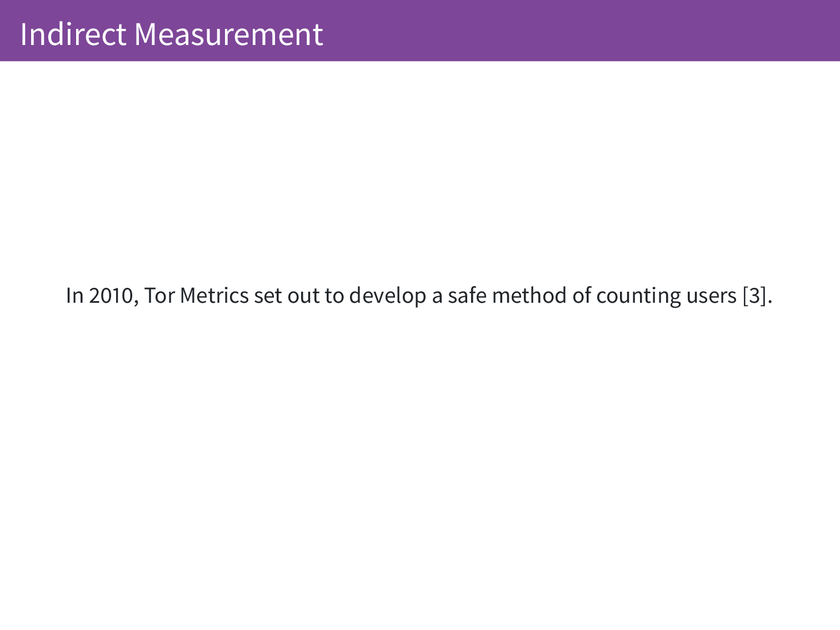Click the word Tor in body text
This screenshot has height=630, width=840.
click(x=159, y=296)
